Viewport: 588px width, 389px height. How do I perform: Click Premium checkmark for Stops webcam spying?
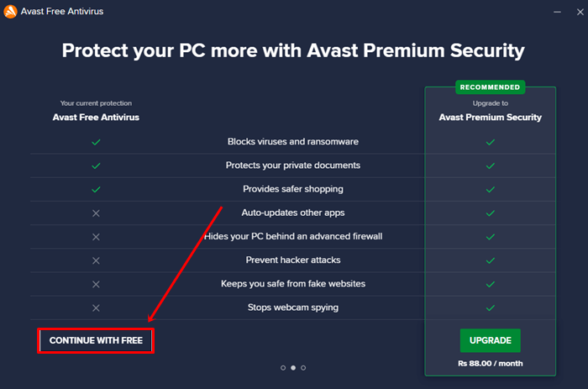pos(491,308)
